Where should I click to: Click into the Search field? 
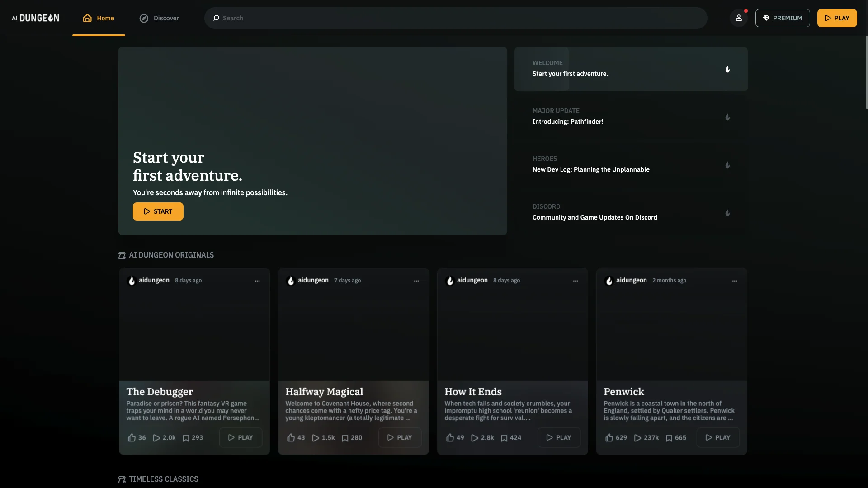pos(456,18)
